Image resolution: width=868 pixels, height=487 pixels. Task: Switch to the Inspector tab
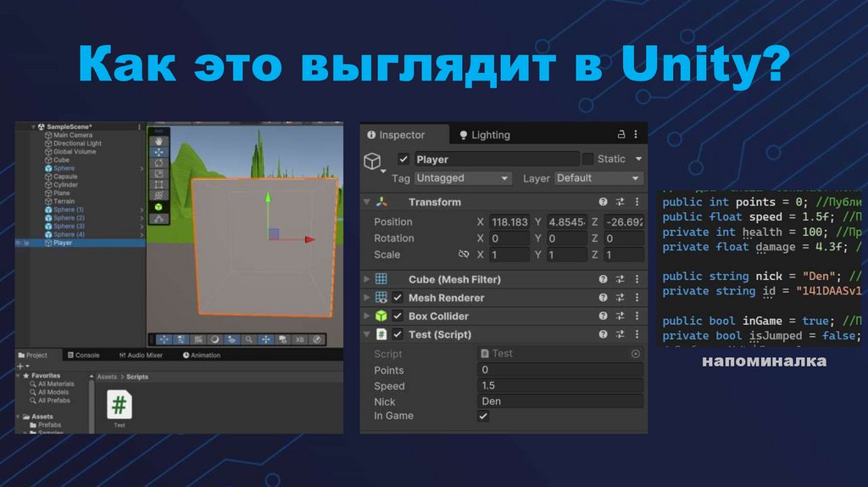396,135
